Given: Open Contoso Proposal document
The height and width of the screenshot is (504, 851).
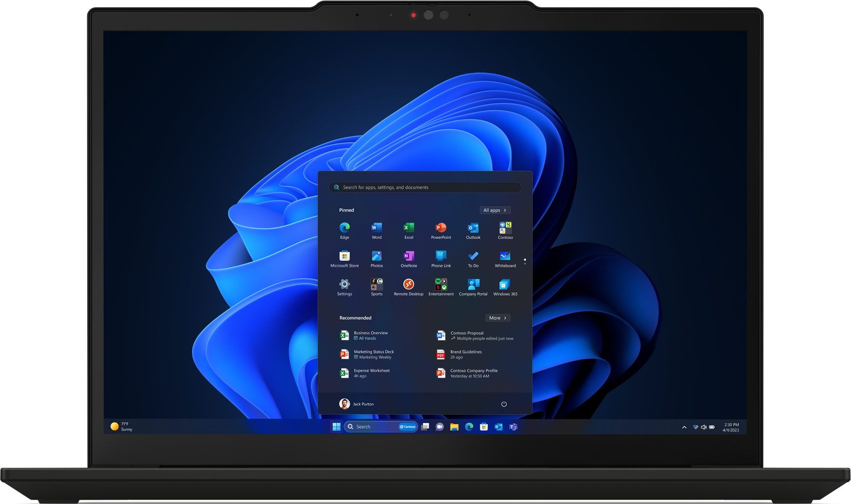Looking at the screenshot, I should tap(476, 335).
